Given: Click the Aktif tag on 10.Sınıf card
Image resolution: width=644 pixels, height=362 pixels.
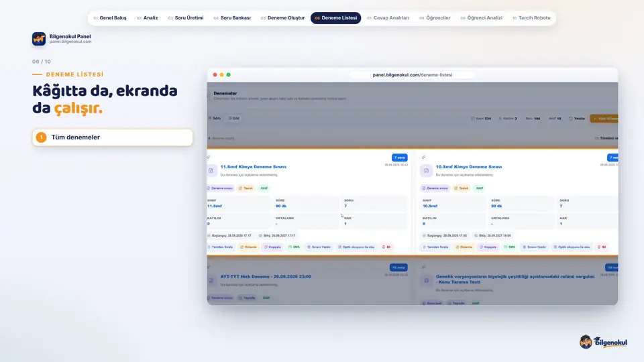Looking at the screenshot, I should click(x=479, y=188).
